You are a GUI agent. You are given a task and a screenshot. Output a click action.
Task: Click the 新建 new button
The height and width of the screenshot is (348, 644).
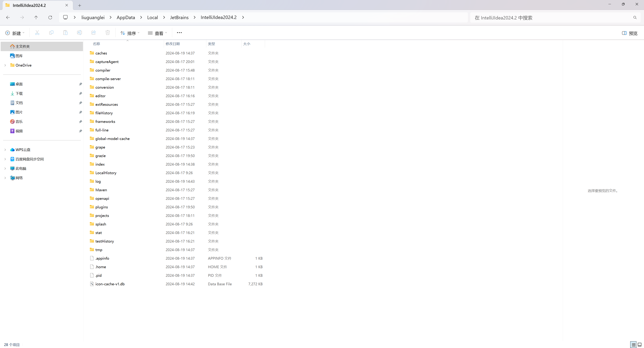tap(15, 33)
